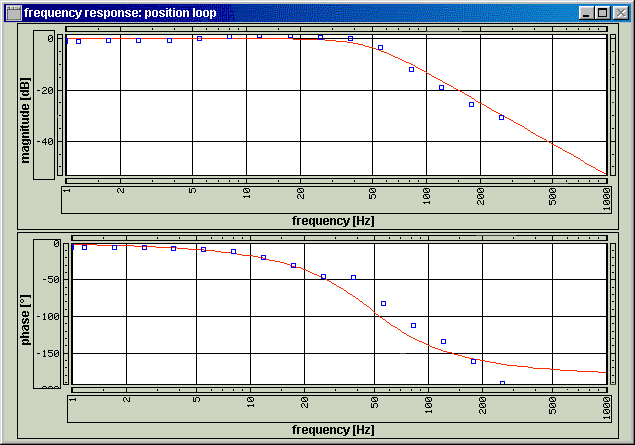
Task: Click the 20 Hz tick of magnitude plot
Action: 300,194
